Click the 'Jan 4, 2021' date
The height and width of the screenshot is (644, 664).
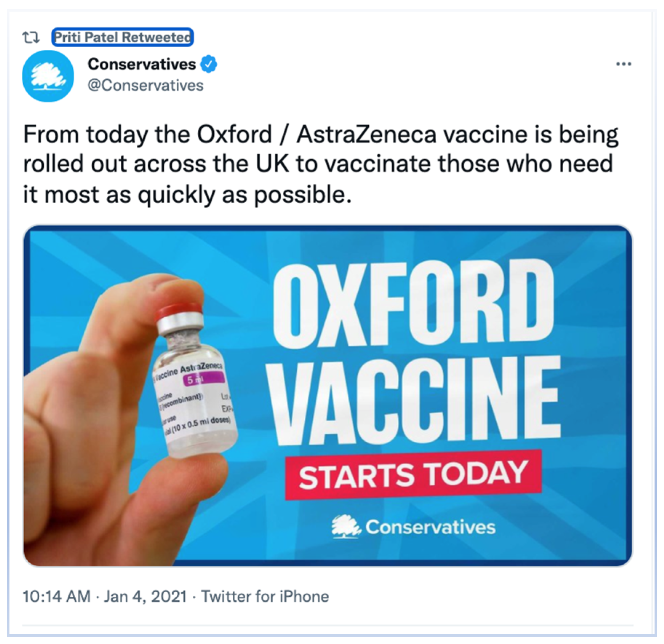click(x=145, y=597)
